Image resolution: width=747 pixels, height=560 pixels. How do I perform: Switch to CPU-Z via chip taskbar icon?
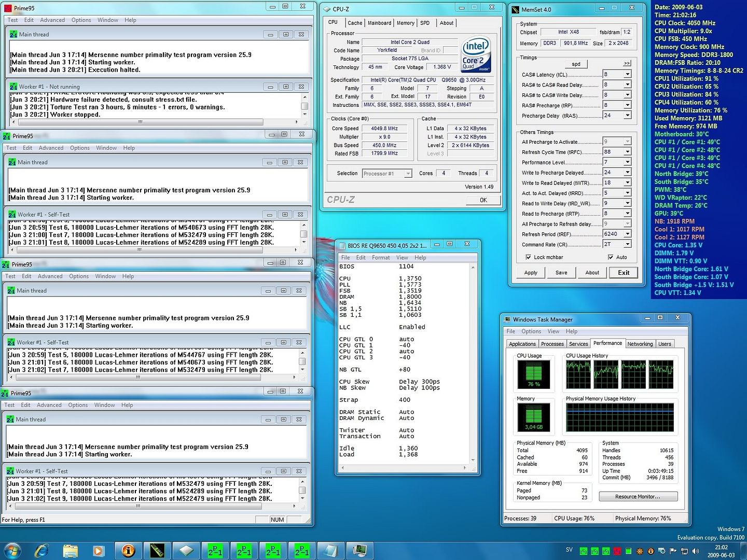186,550
